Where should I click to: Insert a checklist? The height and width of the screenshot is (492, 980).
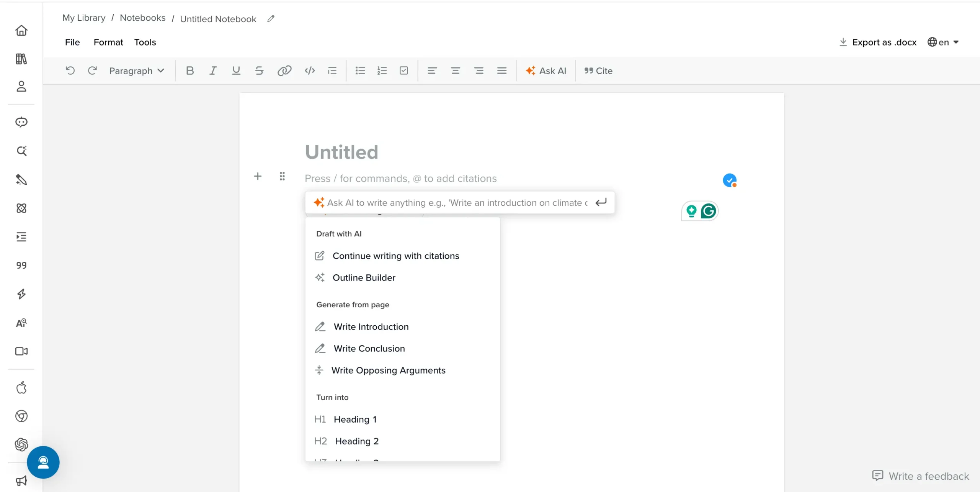pos(404,71)
